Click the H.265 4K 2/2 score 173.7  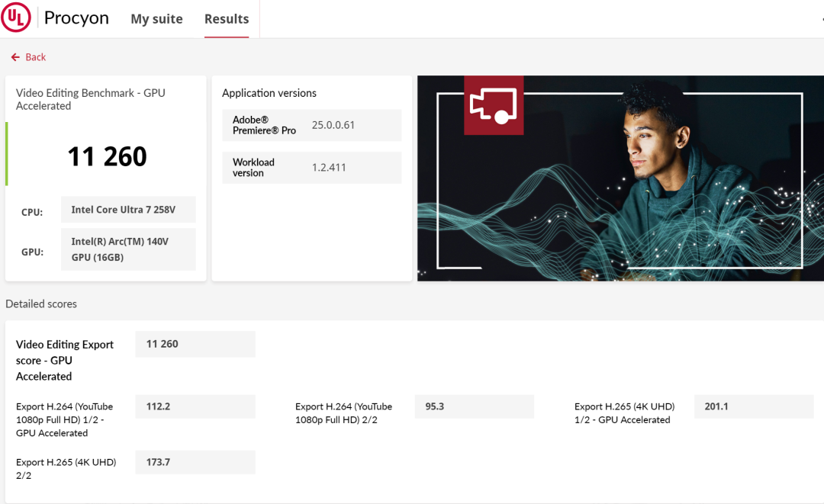[x=195, y=462]
